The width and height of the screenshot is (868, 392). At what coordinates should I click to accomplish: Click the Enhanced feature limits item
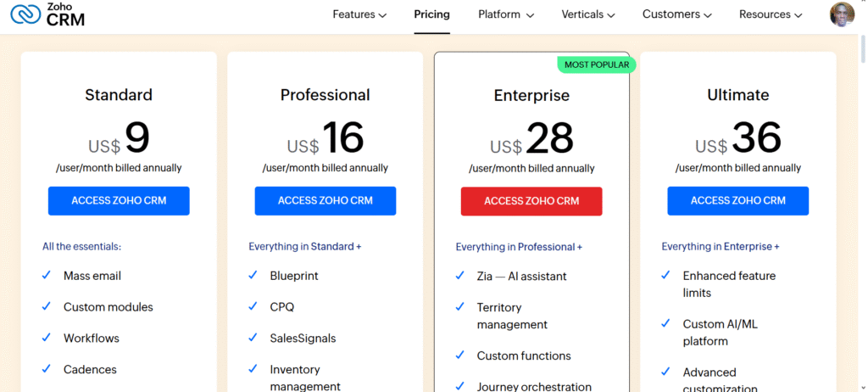pos(729,284)
